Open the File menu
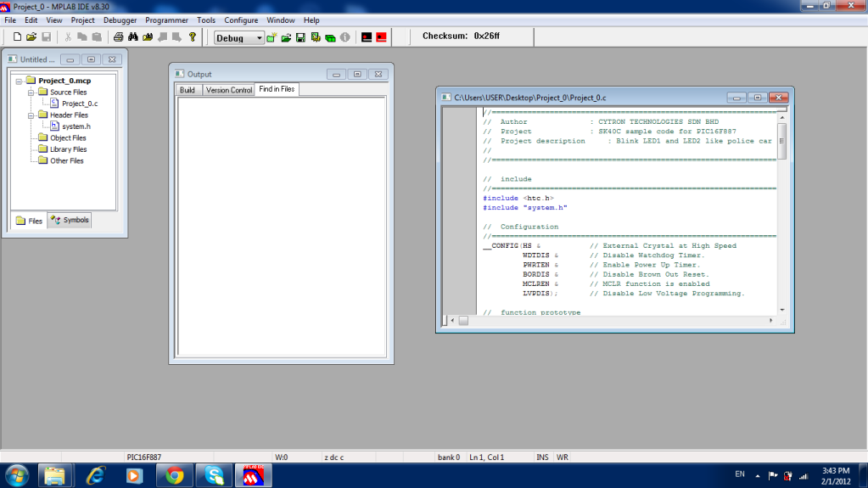This screenshot has width=868, height=488. pyautogui.click(x=10, y=20)
